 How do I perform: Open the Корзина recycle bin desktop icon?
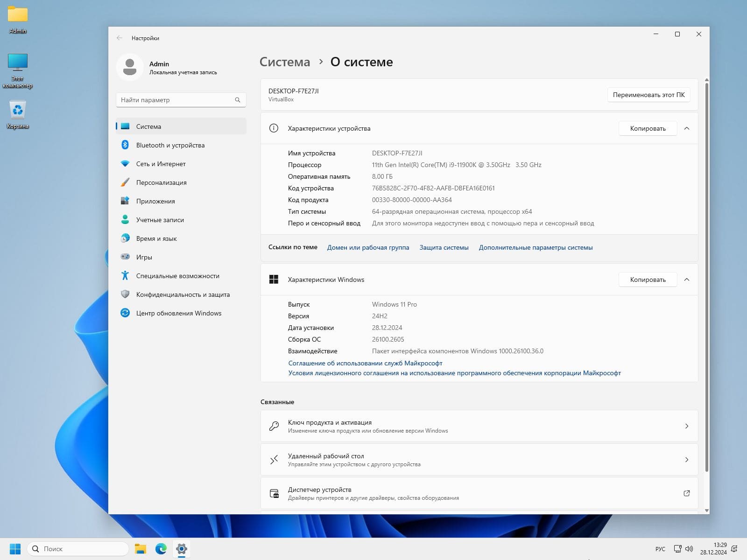point(18,114)
